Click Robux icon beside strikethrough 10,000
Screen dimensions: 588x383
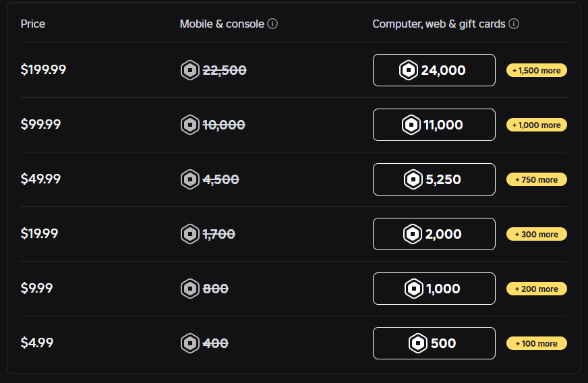(190, 125)
